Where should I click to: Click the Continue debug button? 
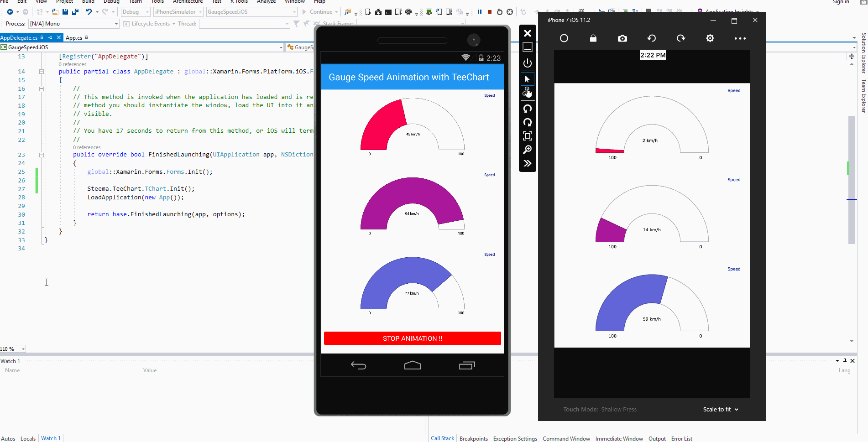point(318,12)
